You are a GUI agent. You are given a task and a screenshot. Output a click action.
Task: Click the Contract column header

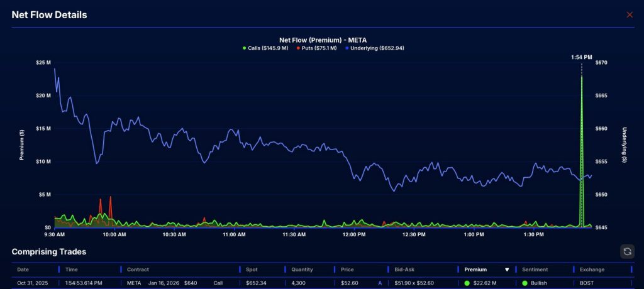pyautogui.click(x=138, y=270)
